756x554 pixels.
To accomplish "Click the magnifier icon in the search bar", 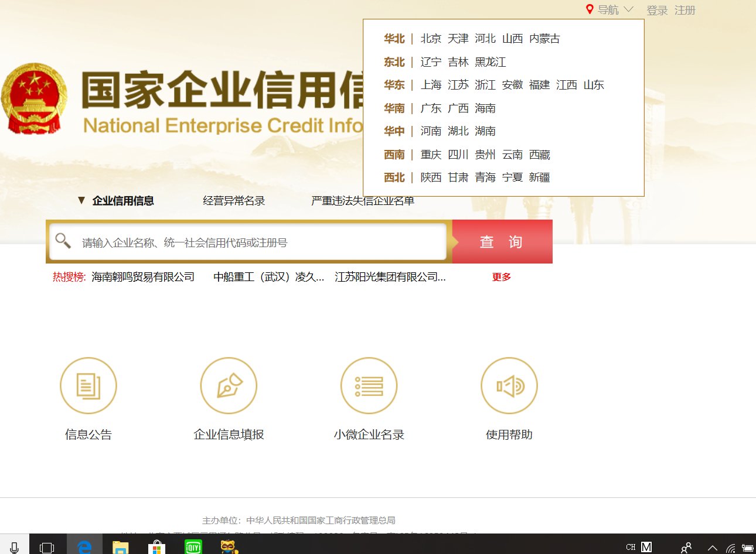I will coord(63,240).
